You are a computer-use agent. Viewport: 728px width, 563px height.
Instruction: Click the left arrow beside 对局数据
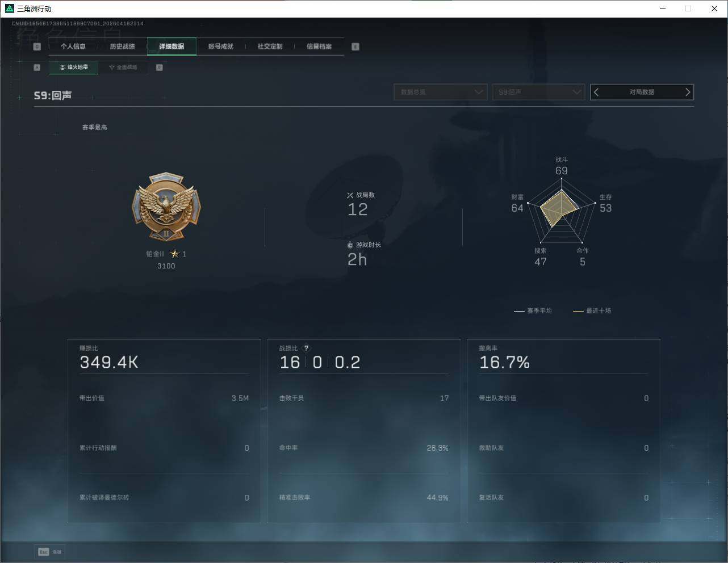coord(596,92)
